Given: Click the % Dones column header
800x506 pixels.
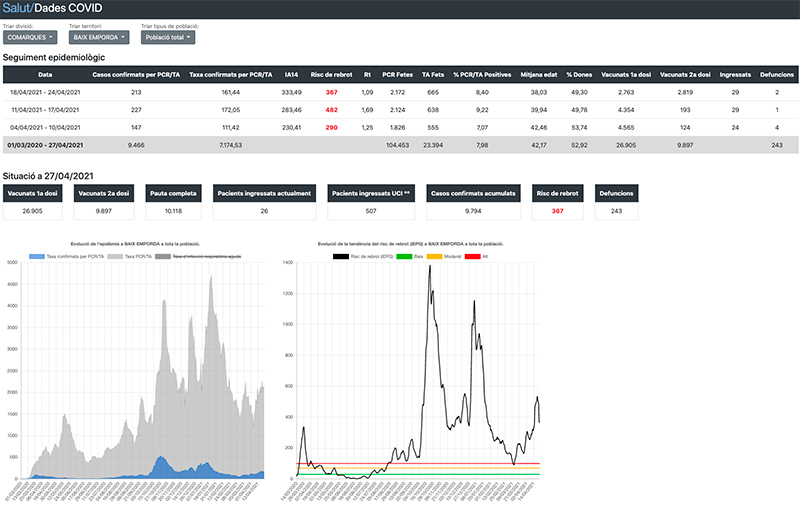Looking at the screenshot, I should pos(579,74).
